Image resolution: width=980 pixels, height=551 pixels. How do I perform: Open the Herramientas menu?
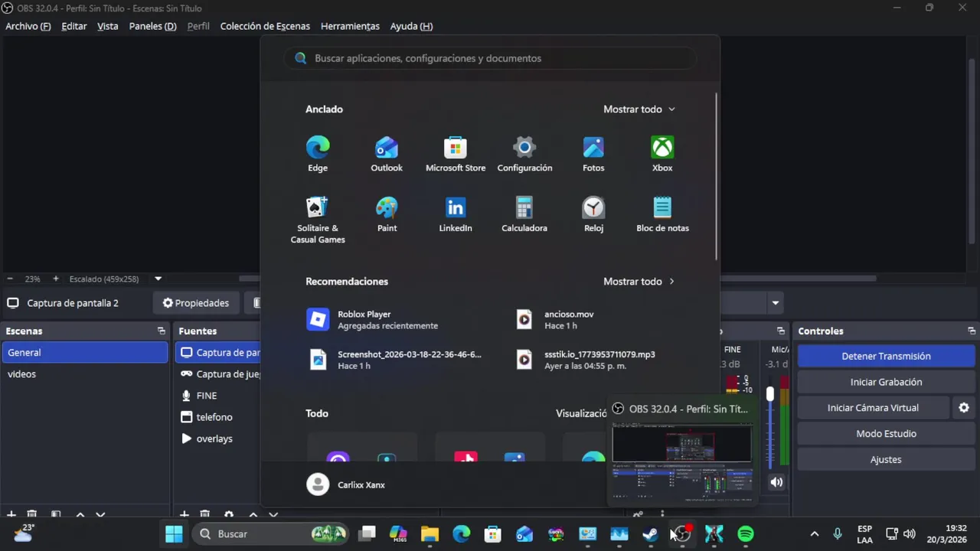click(x=350, y=26)
